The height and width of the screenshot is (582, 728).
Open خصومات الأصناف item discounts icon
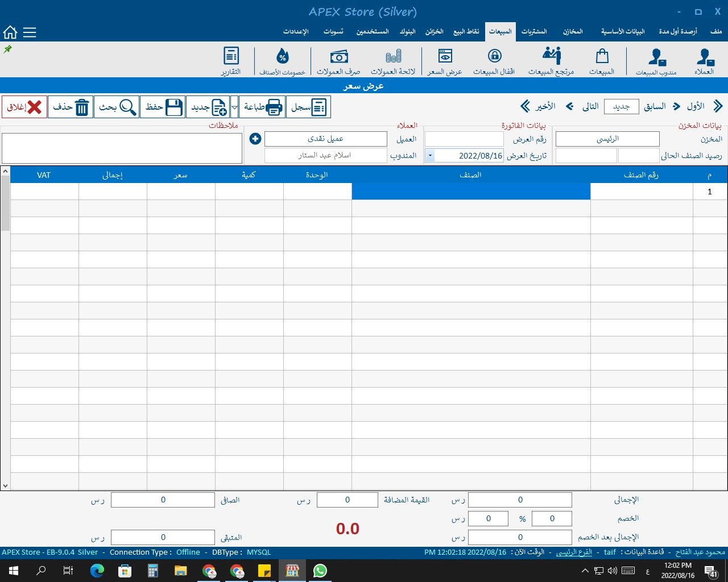tap(283, 61)
